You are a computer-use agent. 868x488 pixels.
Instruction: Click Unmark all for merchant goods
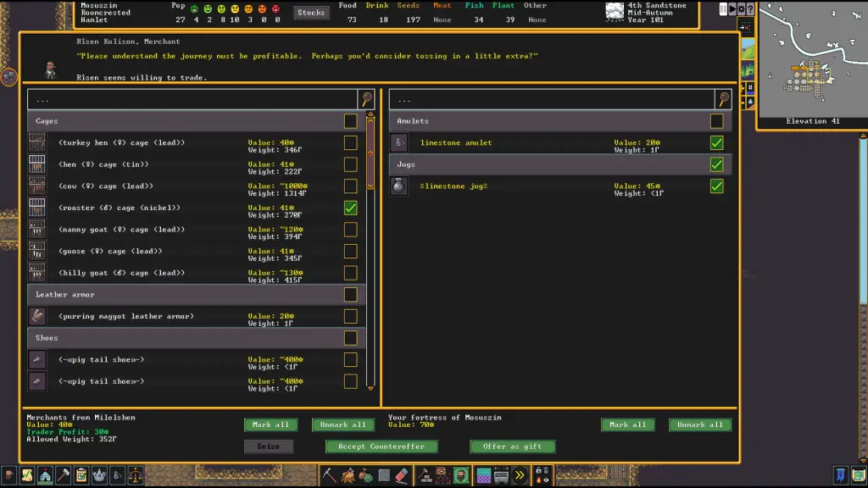tap(342, 424)
